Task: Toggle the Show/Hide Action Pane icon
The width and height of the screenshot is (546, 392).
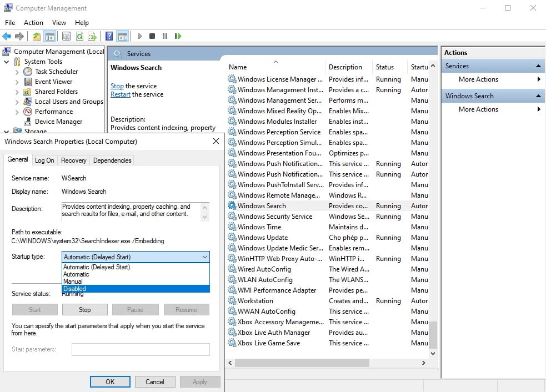Action: point(123,36)
